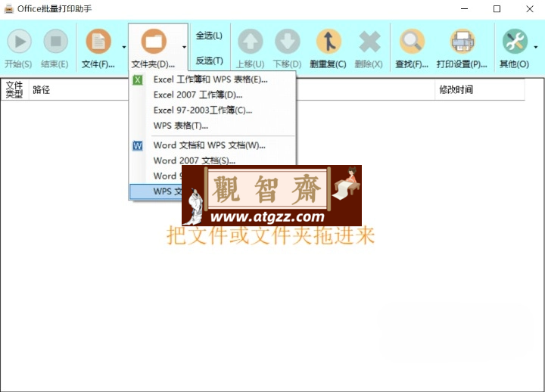545x392 pixels.
Task: Click the Find (查找) magnifier icon
Action: pyautogui.click(x=412, y=42)
